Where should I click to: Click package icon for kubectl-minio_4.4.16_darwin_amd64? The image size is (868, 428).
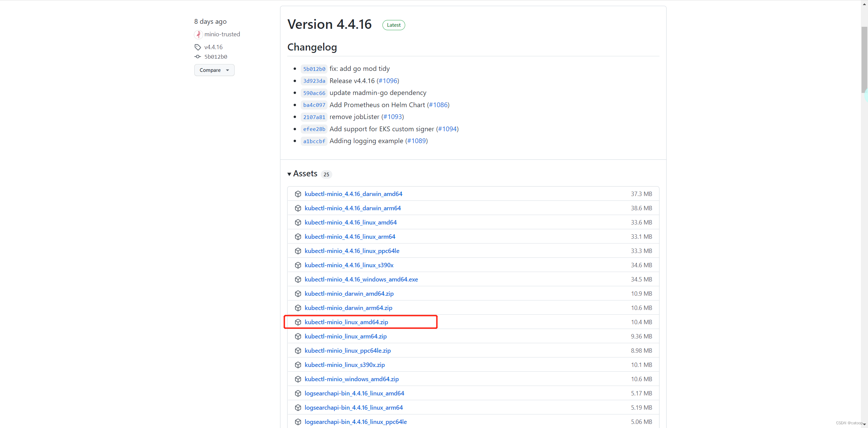pos(298,194)
